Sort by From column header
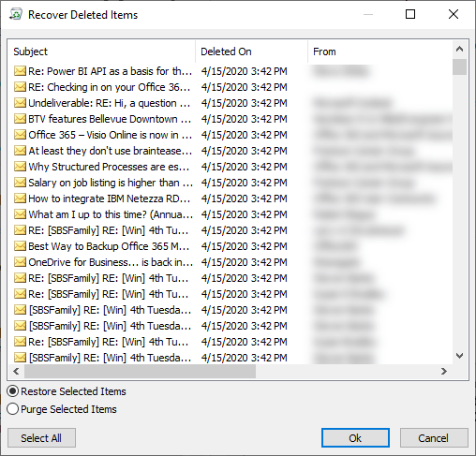 click(x=380, y=51)
